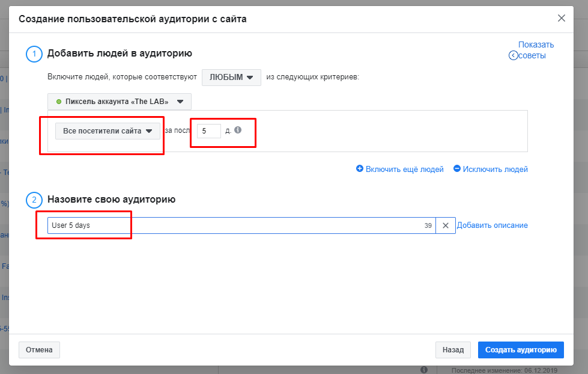Click the info icon near Последнее изменение

coord(423,370)
